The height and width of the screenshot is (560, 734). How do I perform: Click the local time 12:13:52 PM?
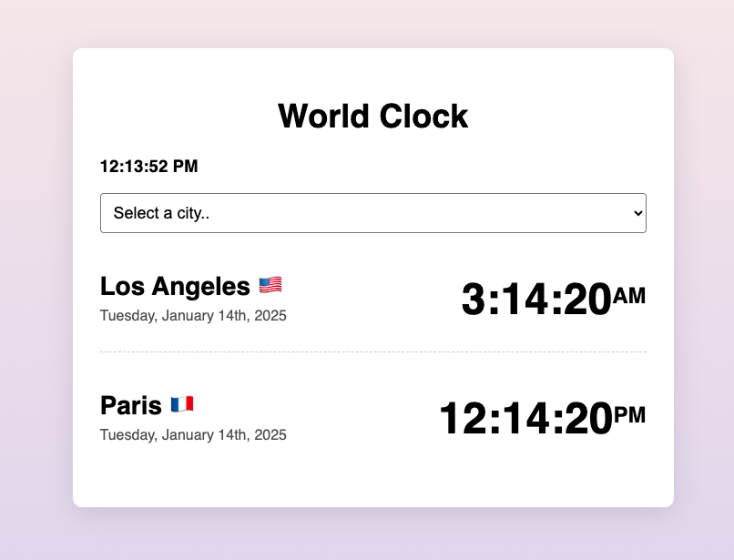[x=148, y=167]
